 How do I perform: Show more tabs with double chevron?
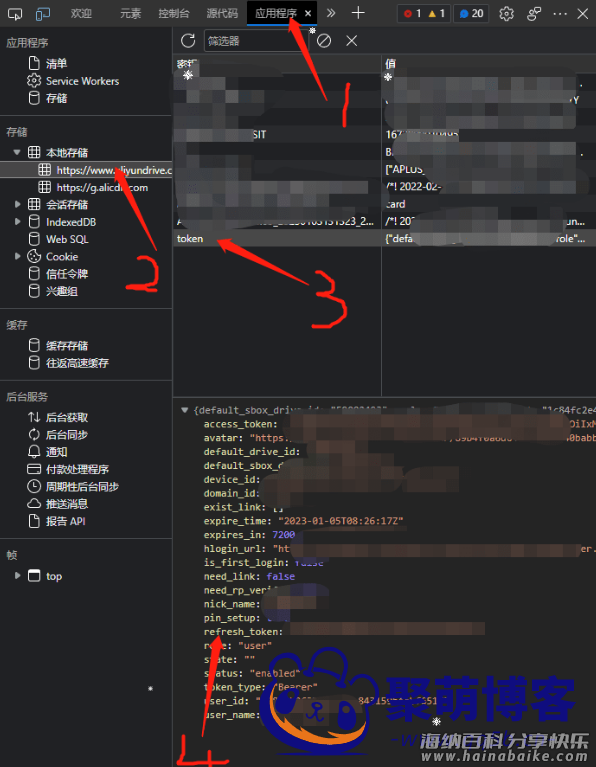click(331, 13)
